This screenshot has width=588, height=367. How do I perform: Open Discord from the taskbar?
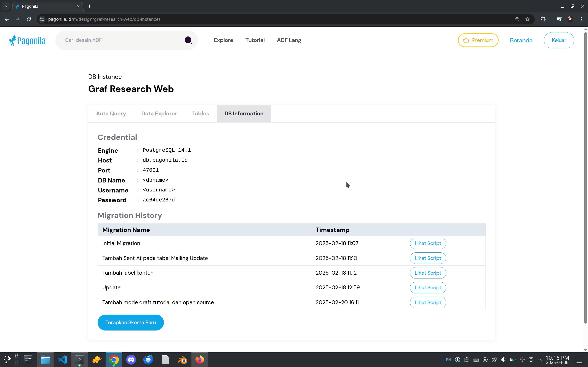(131, 359)
